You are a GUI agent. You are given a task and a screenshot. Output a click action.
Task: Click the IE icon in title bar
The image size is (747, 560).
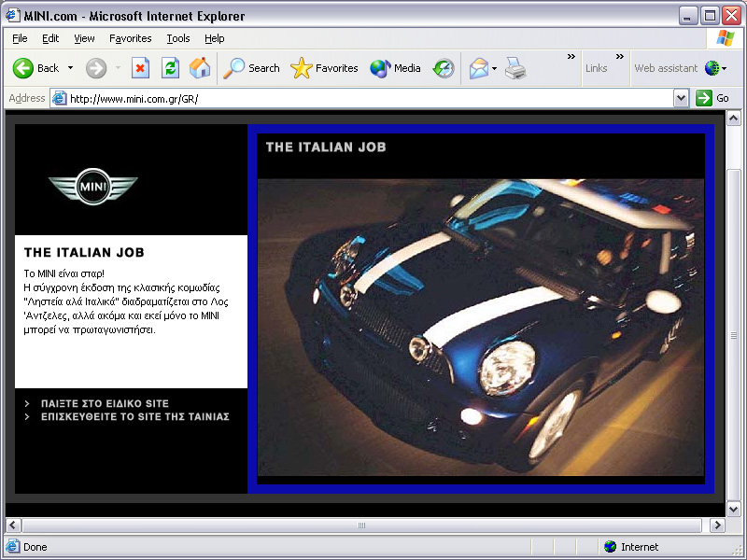[x=12, y=15]
